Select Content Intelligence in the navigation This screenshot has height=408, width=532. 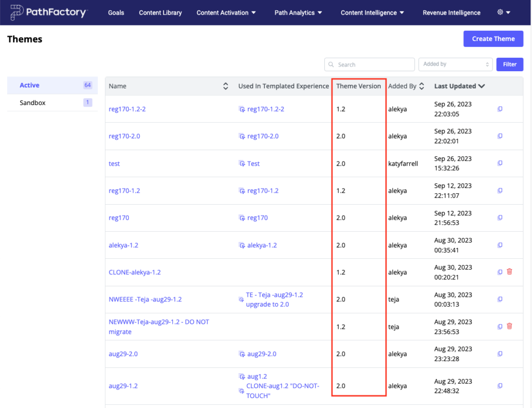click(372, 12)
